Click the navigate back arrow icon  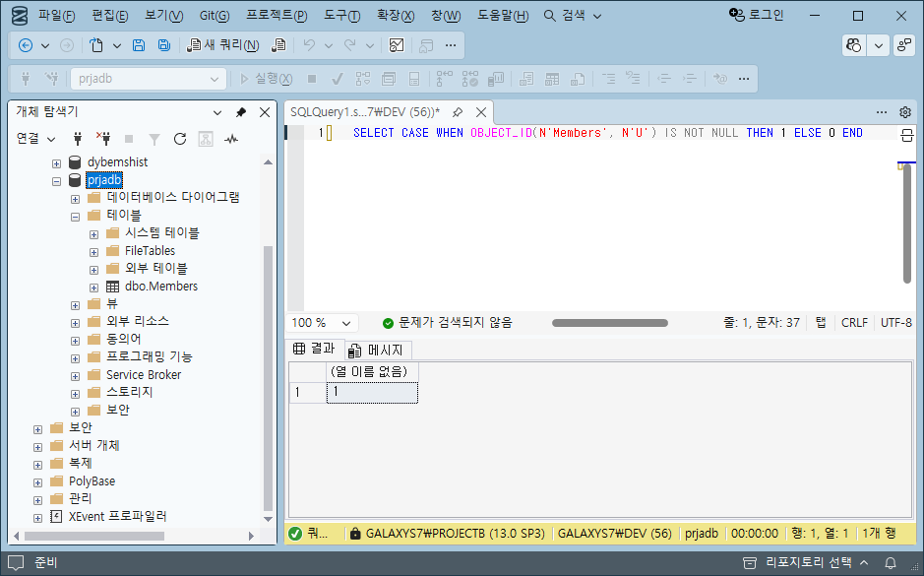26,45
